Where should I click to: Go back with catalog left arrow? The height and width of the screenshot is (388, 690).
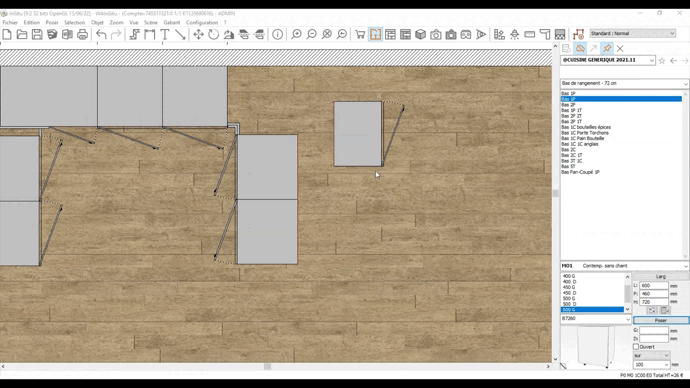[x=674, y=61]
